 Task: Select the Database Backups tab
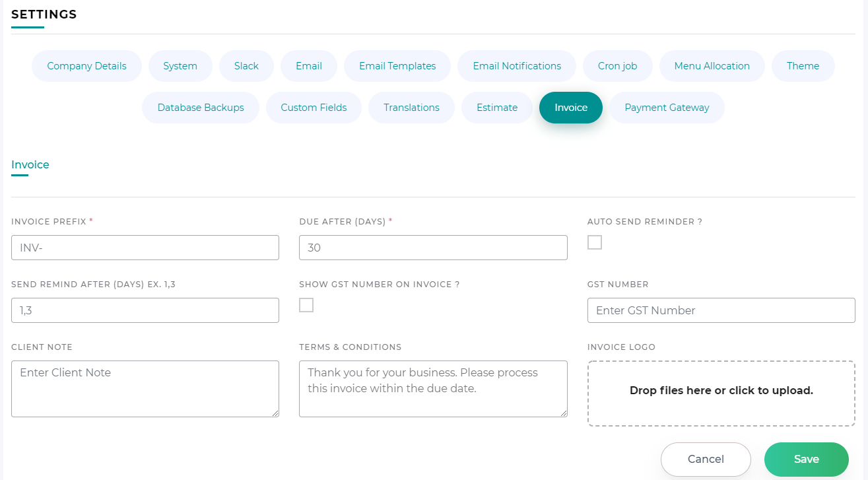201,108
